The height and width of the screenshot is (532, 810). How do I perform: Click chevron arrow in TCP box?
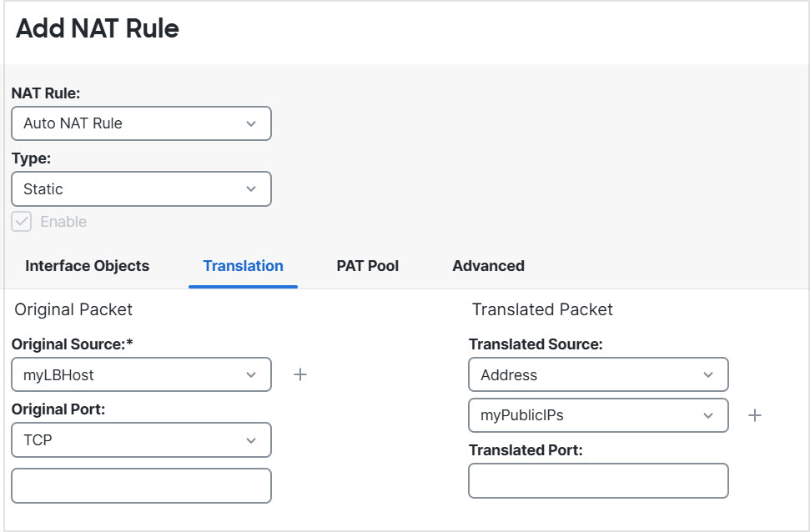[251, 440]
